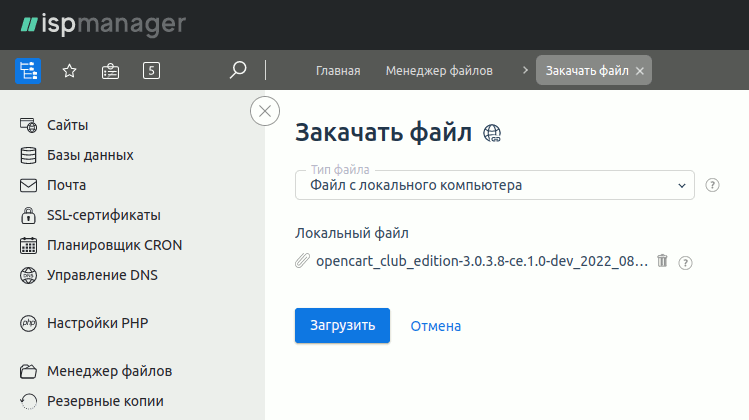Open Почта in the sidebar
This screenshot has height=420, width=749.
point(66,185)
